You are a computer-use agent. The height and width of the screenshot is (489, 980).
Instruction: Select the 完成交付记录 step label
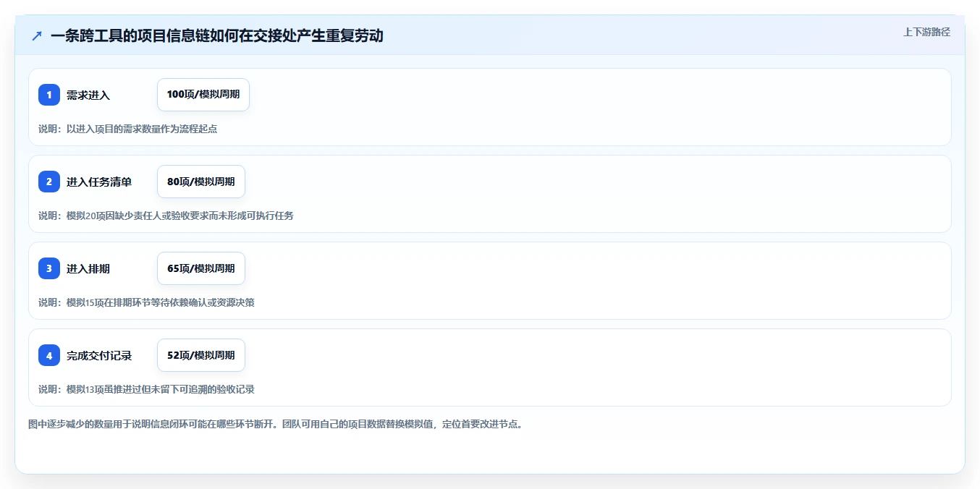99,355
